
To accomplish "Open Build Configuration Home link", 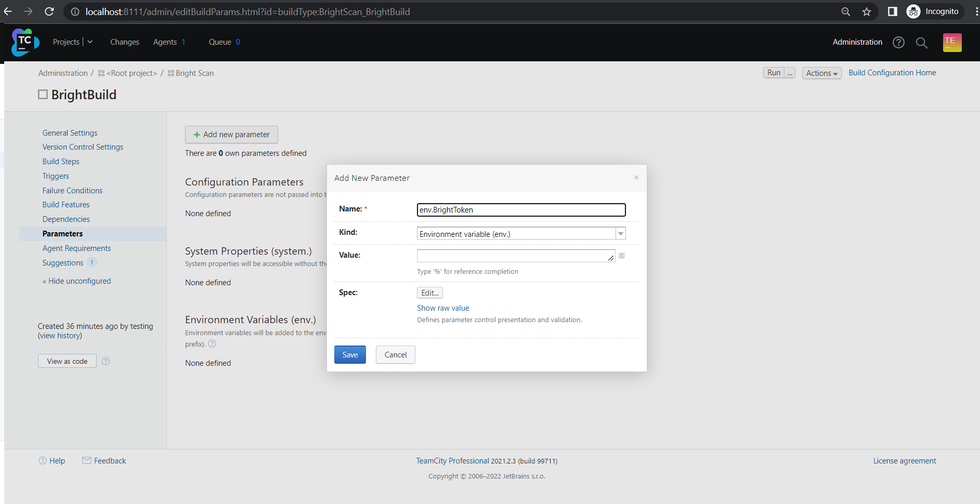I will pyautogui.click(x=892, y=73).
